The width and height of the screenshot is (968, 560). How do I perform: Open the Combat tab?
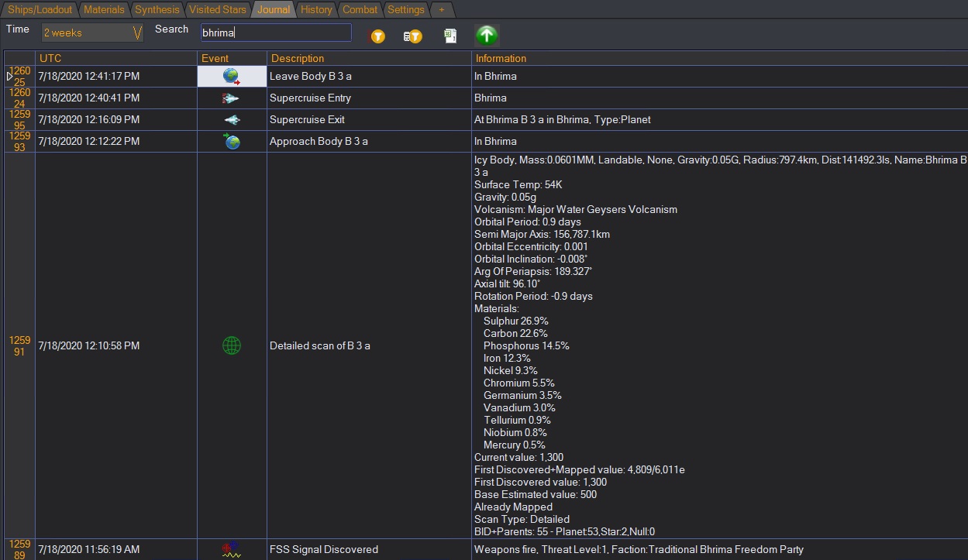point(360,10)
